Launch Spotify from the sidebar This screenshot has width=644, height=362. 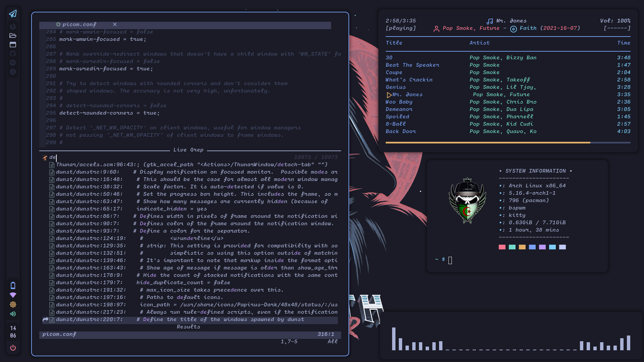click(13, 63)
